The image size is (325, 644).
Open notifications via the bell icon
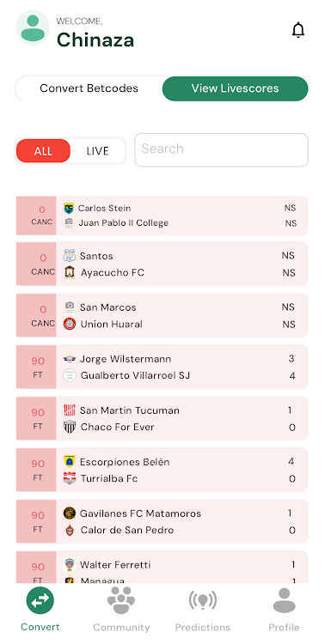click(298, 30)
